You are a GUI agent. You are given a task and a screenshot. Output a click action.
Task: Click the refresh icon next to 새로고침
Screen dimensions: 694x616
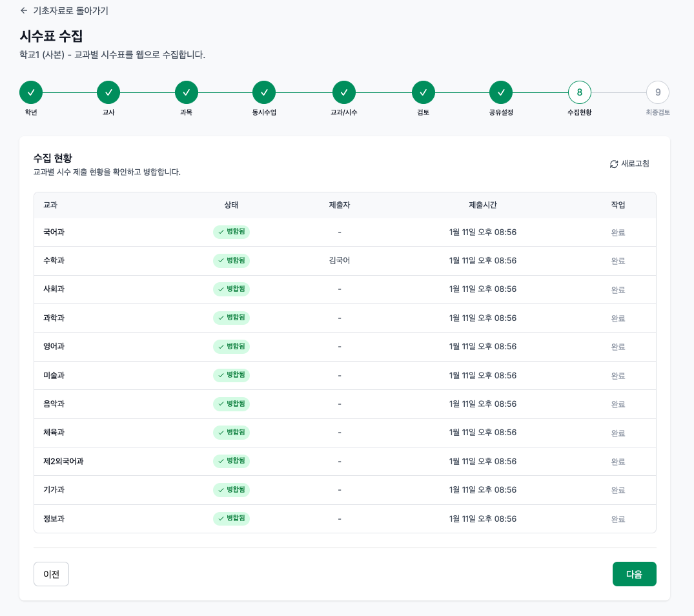click(614, 164)
